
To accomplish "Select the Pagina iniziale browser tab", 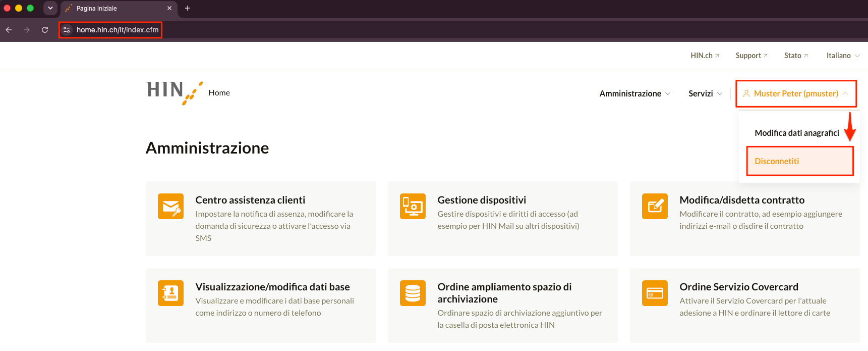I will point(119,8).
